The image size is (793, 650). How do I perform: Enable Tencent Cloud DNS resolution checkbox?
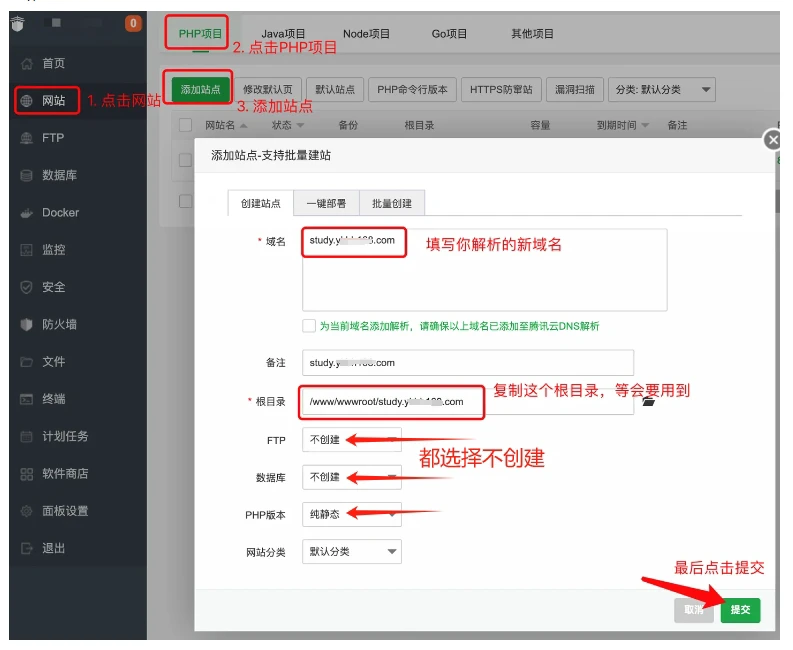pyautogui.click(x=309, y=326)
